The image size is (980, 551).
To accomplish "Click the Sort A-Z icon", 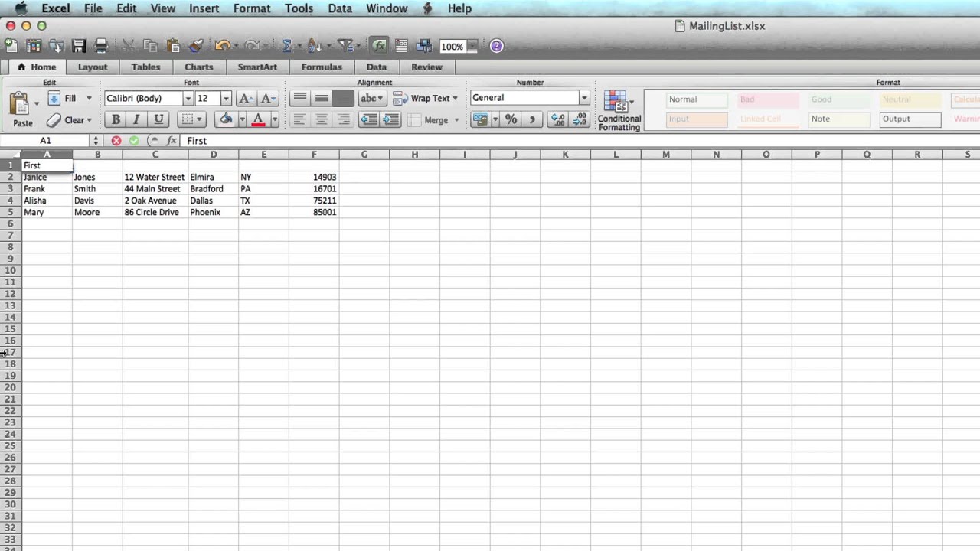I will pyautogui.click(x=314, y=46).
